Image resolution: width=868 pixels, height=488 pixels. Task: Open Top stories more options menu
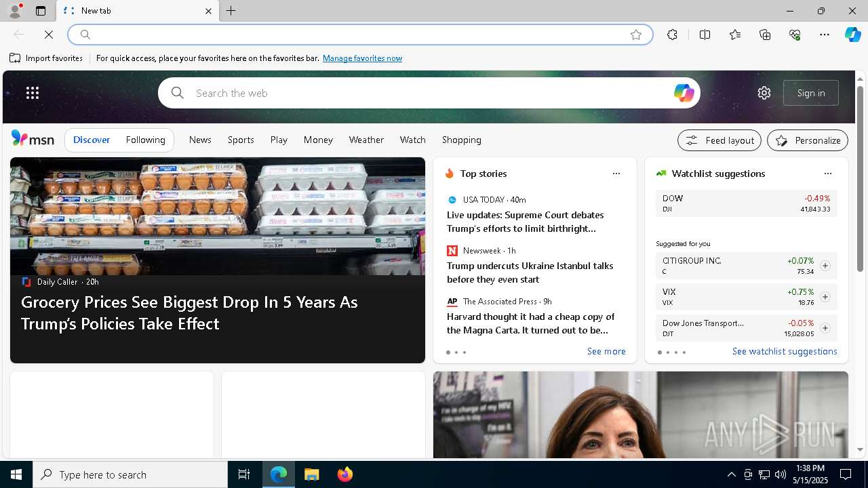[616, 174]
